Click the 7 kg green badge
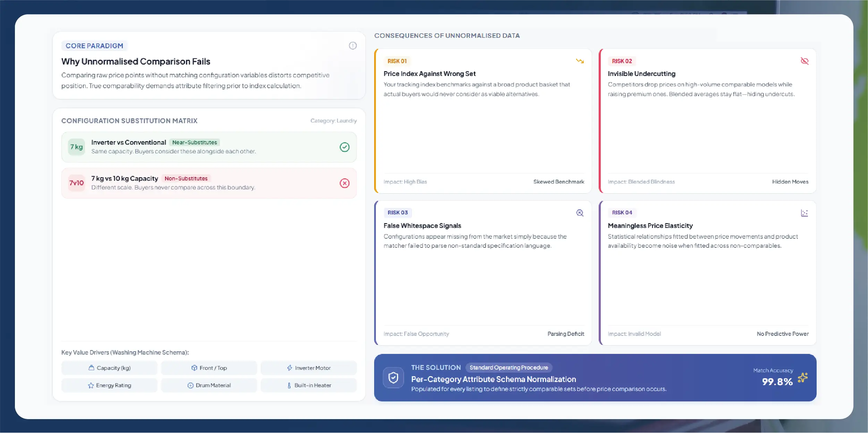The image size is (868, 433). click(76, 147)
